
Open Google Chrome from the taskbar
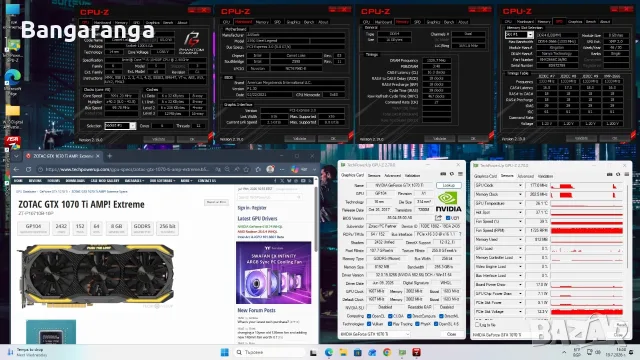coord(387,352)
